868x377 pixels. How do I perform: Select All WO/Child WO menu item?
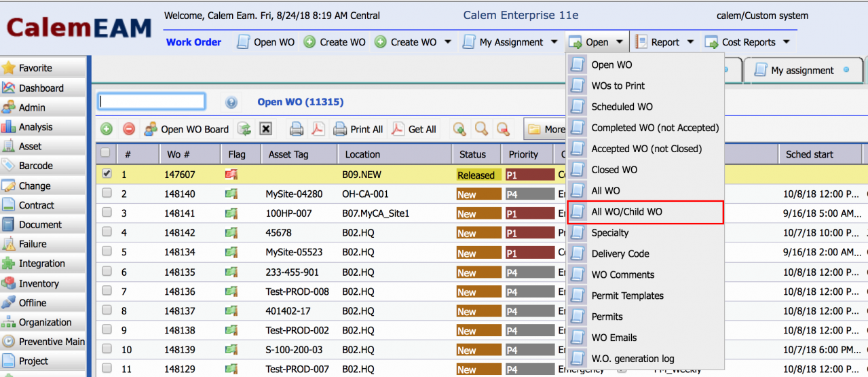tap(645, 212)
